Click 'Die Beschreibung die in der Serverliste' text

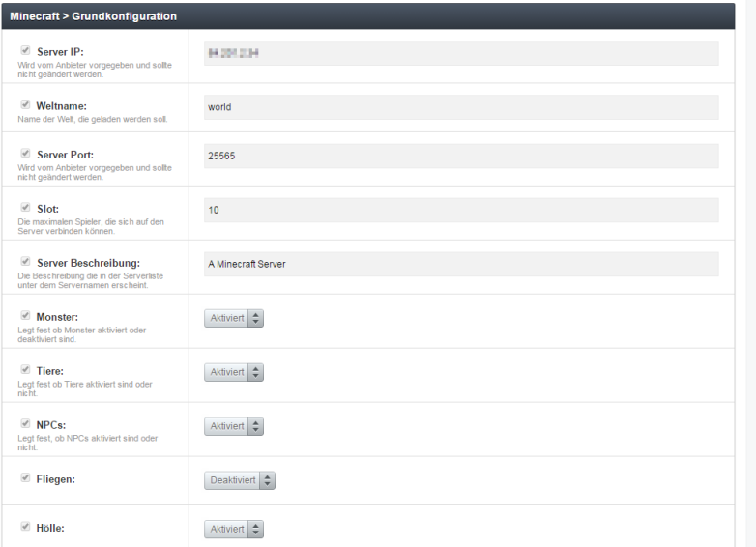(x=90, y=280)
